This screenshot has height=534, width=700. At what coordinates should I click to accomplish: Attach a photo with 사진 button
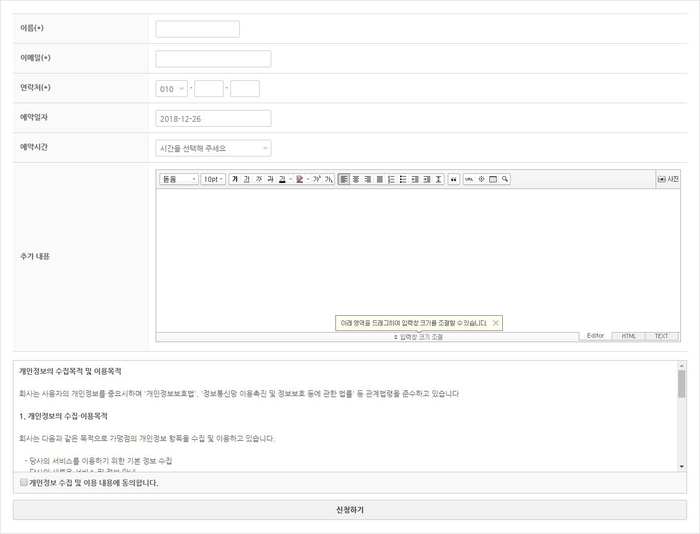pos(668,179)
